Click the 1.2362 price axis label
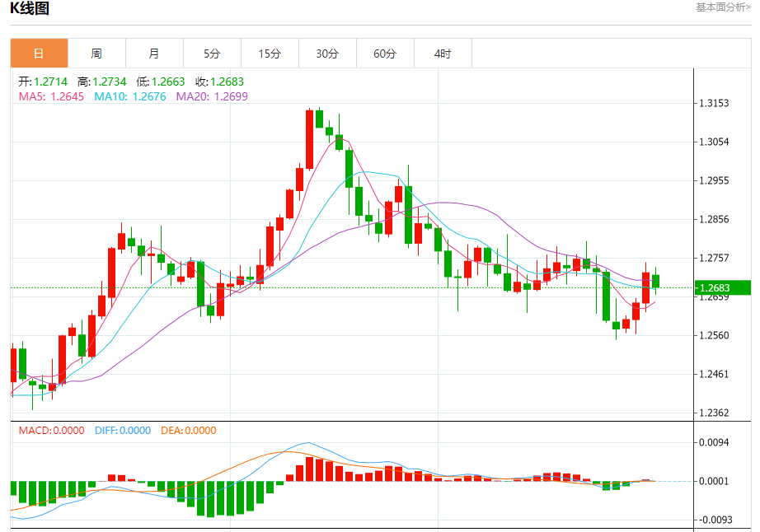Image resolution: width=760 pixels, height=532 pixels. 714,413
